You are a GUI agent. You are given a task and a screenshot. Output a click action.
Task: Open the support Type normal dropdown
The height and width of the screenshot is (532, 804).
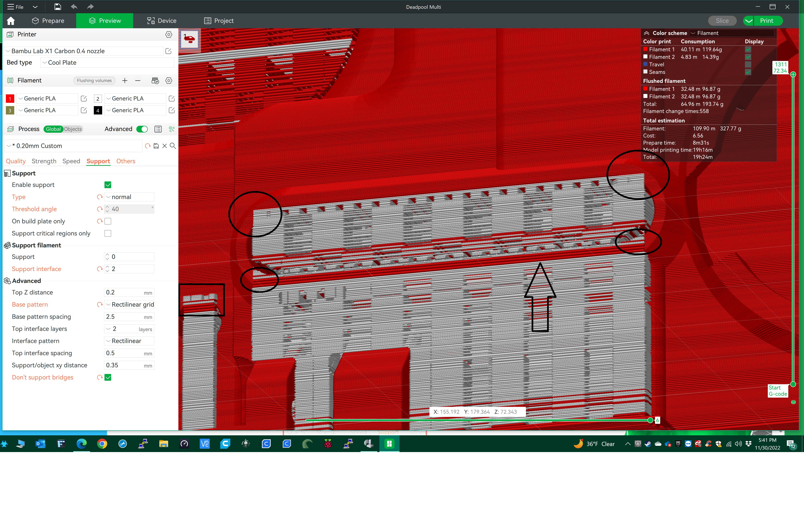(129, 197)
